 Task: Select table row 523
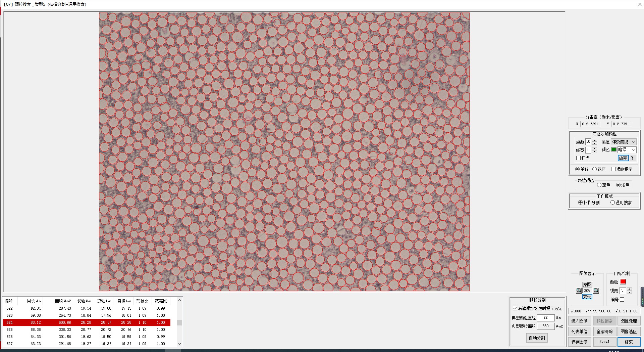click(x=87, y=315)
